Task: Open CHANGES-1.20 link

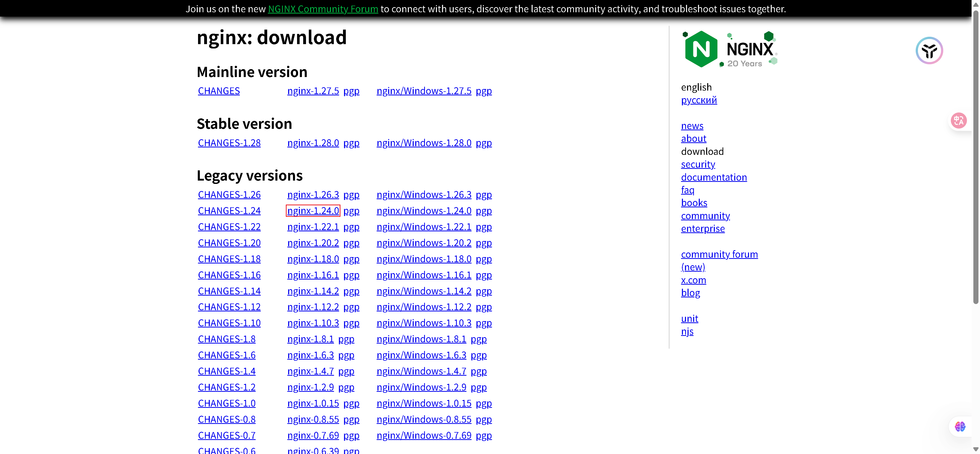Action: pyautogui.click(x=229, y=243)
